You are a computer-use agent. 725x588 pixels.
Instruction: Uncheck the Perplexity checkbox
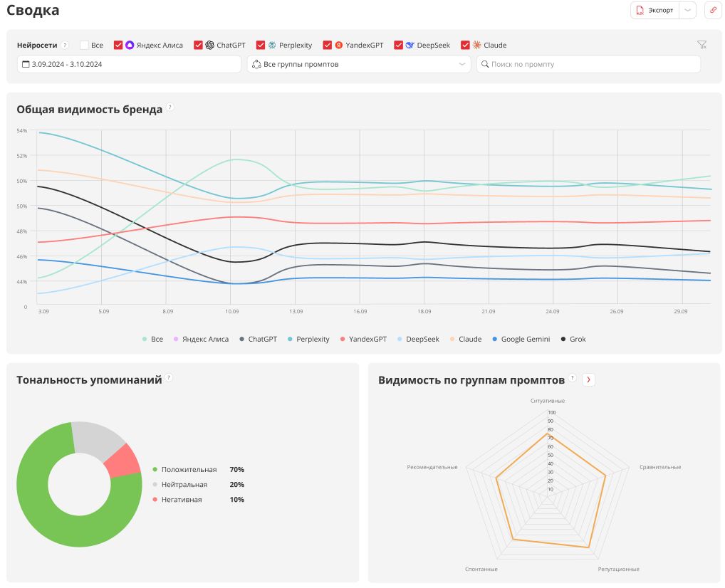click(x=261, y=45)
